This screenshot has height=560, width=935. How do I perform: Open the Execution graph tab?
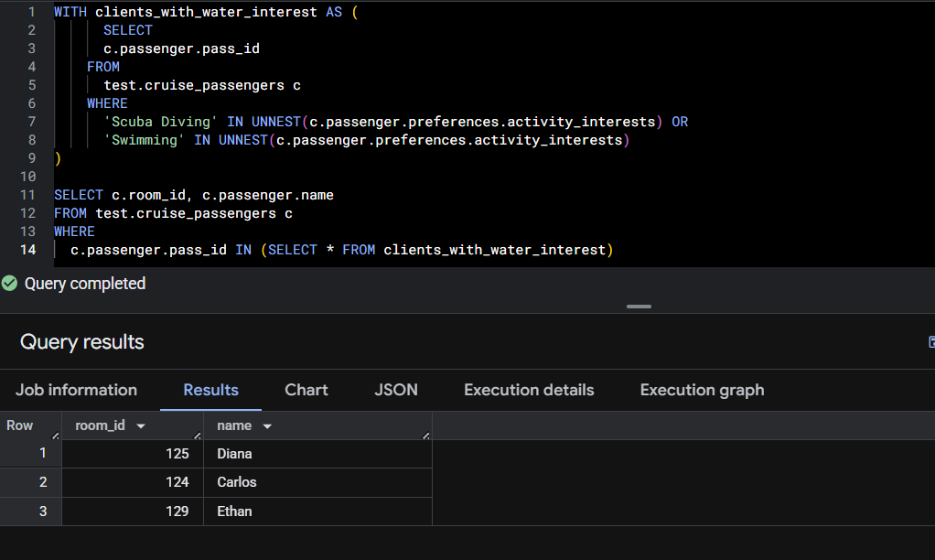tap(702, 390)
